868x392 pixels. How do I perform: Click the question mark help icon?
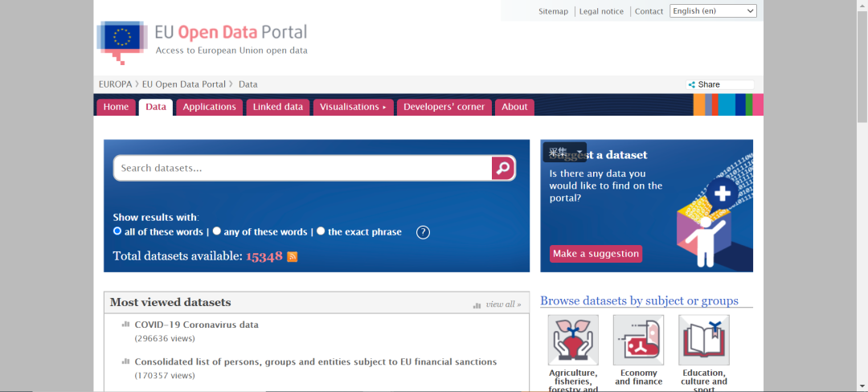click(x=423, y=232)
